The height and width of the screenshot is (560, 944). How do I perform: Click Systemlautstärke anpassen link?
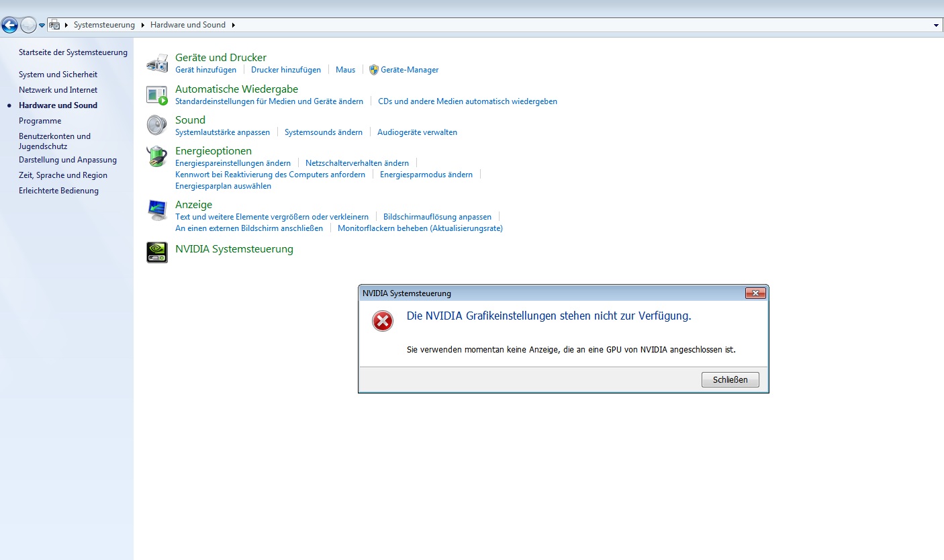tap(222, 132)
